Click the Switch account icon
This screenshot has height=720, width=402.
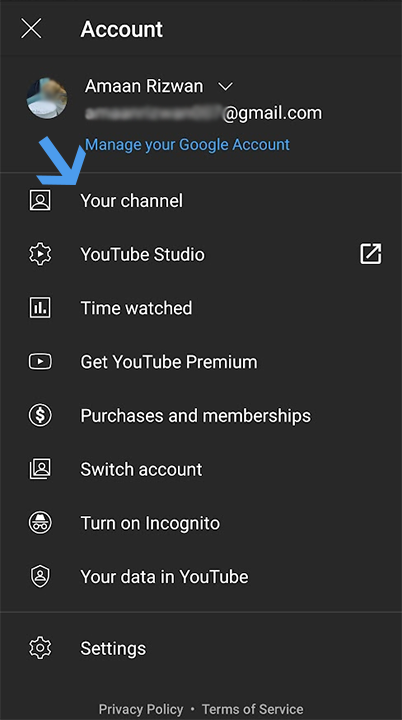click(40, 469)
